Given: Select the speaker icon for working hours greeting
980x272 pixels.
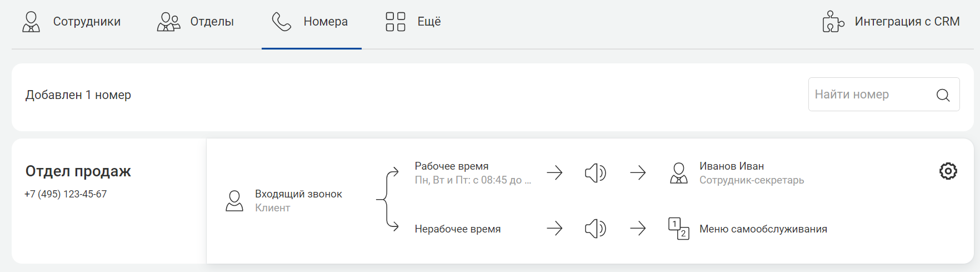Looking at the screenshot, I should (595, 173).
